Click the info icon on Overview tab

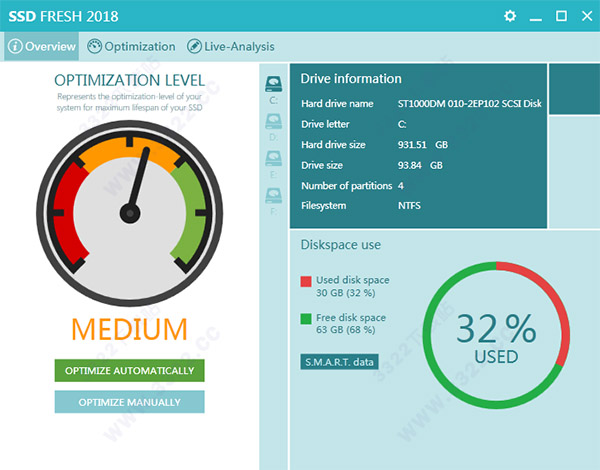pyautogui.click(x=15, y=46)
